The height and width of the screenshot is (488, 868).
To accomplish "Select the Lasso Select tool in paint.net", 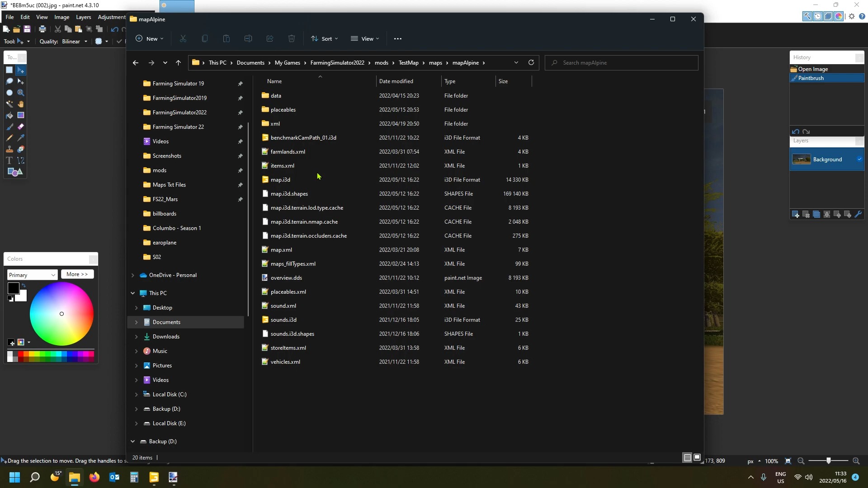I will click(x=9, y=81).
